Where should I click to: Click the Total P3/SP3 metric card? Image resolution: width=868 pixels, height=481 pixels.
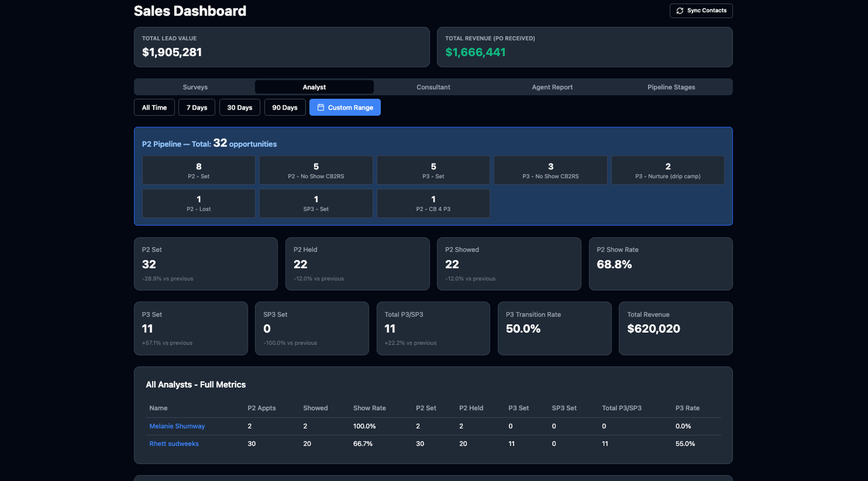tap(433, 329)
